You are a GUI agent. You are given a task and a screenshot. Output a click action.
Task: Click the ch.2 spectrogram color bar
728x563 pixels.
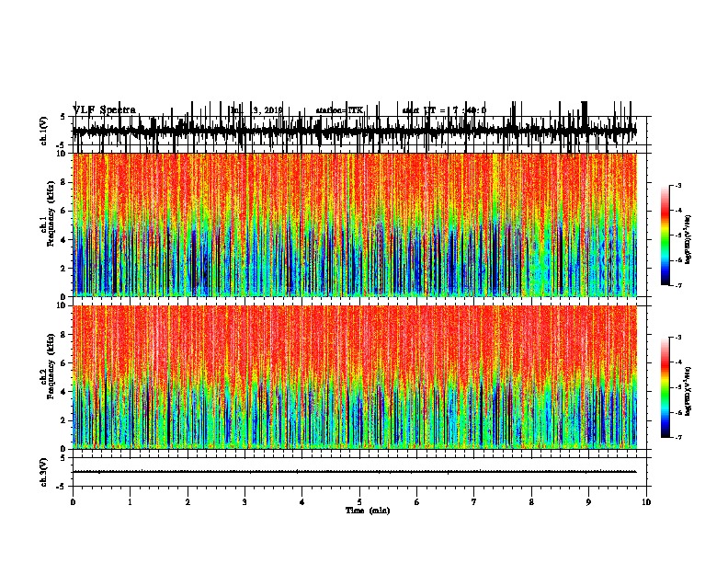(665, 387)
